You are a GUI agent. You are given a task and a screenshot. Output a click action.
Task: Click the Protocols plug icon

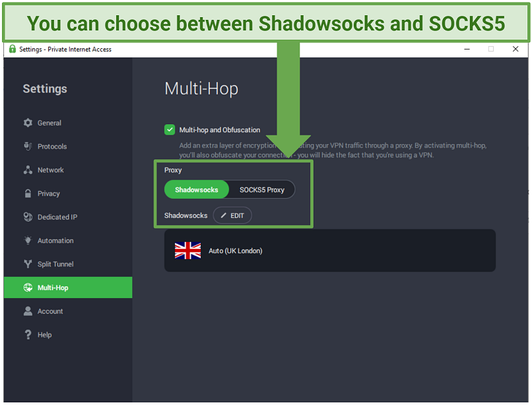(x=28, y=146)
